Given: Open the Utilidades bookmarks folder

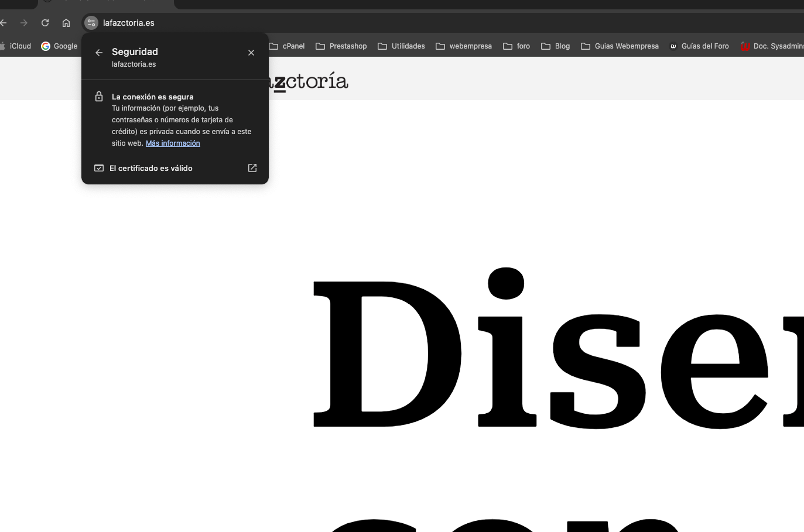Looking at the screenshot, I should click(x=402, y=46).
